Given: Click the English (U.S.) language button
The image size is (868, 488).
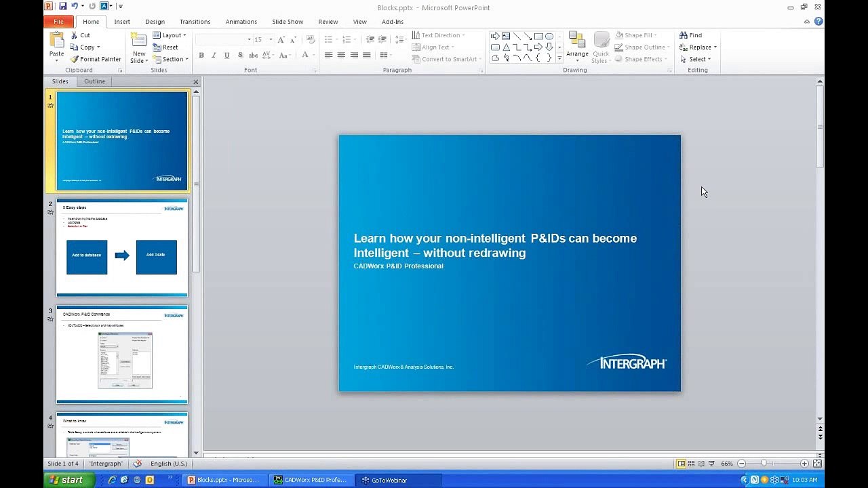Looking at the screenshot, I should click(169, 464).
